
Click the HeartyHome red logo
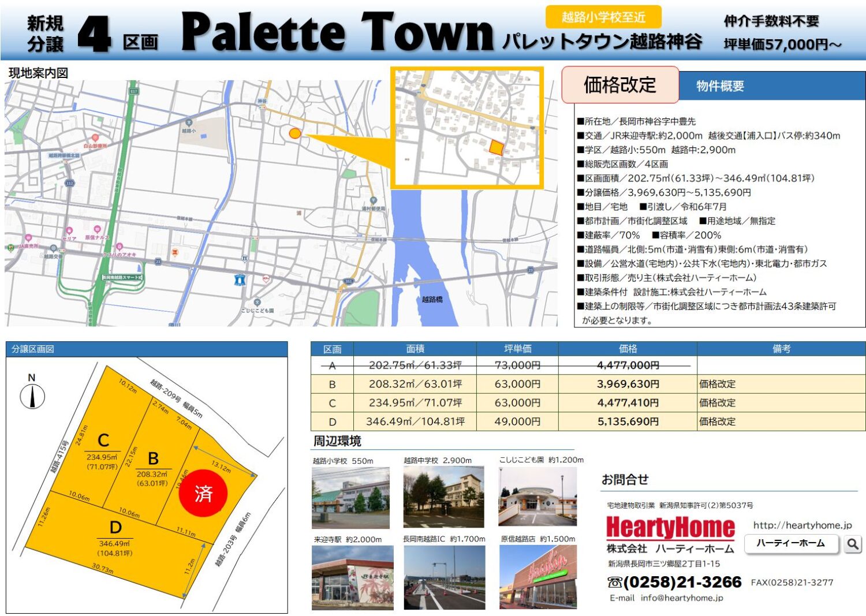[x=670, y=527]
